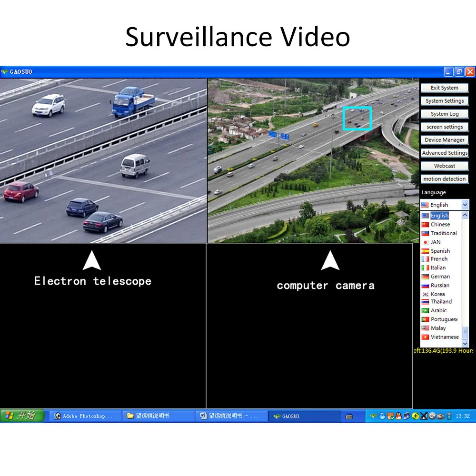This screenshot has width=476, height=476.
Task: Expand the Language combo box arrow
Action: pos(465,205)
